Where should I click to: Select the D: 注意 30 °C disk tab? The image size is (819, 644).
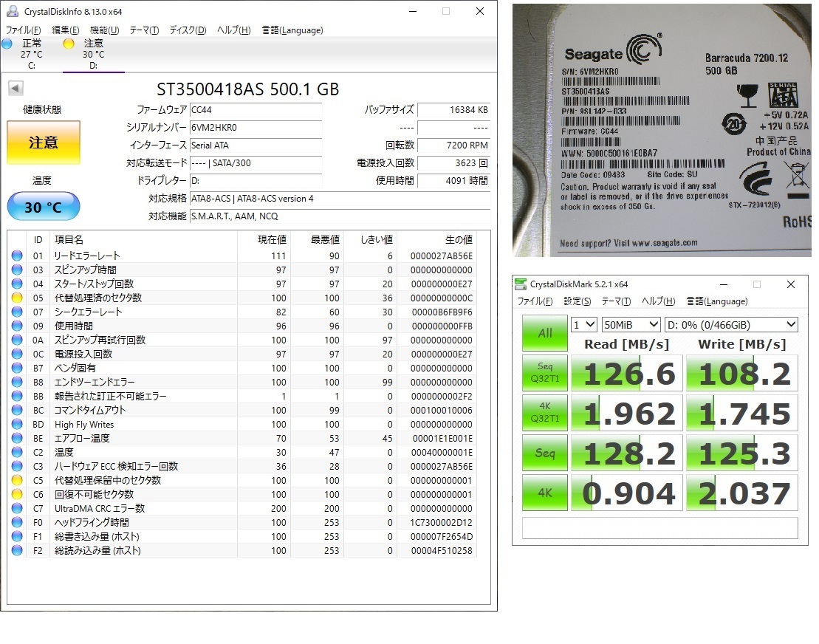(93, 55)
